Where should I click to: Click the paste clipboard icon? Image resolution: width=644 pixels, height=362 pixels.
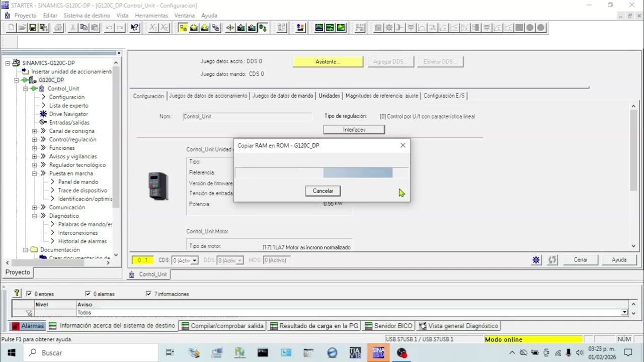tap(95, 28)
